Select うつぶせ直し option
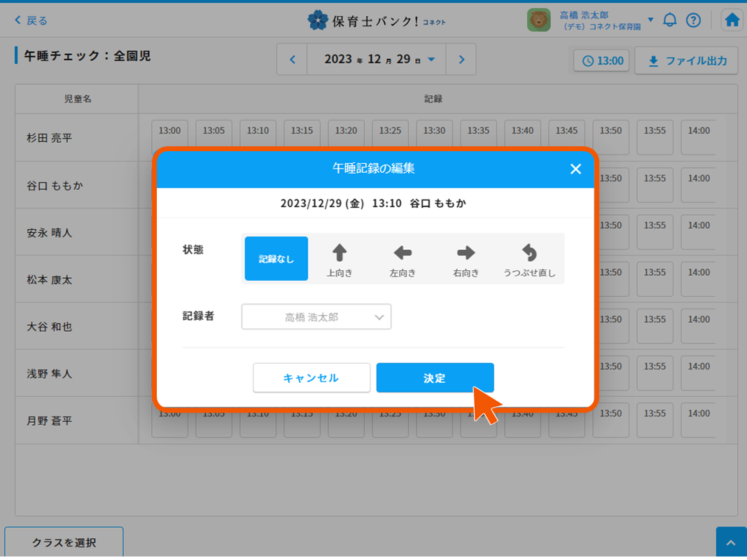 (529, 258)
